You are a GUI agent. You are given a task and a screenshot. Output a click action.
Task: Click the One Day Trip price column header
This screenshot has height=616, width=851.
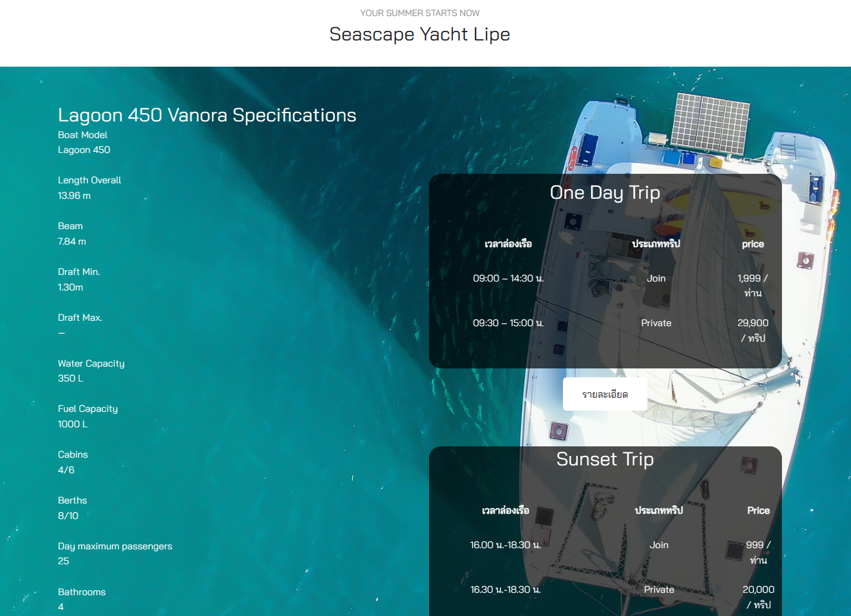(x=753, y=244)
